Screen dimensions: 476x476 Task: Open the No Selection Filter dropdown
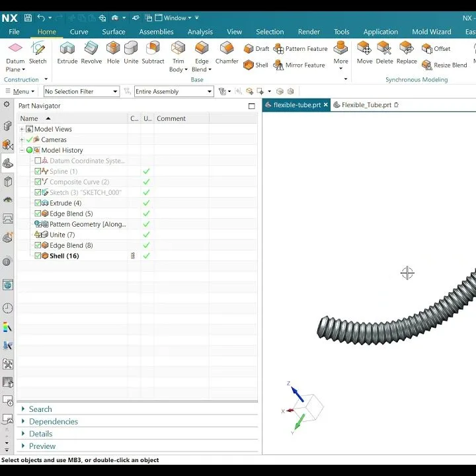pyautogui.click(x=81, y=91)
